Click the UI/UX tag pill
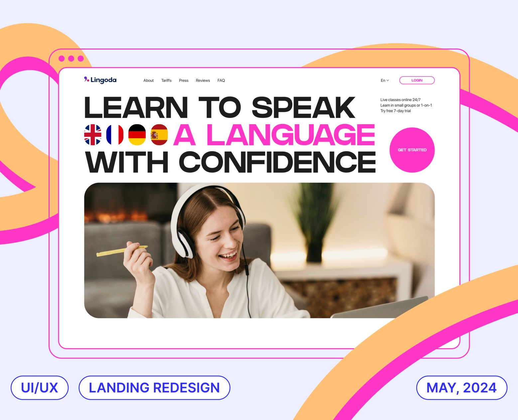 click(x=40, y=388)
